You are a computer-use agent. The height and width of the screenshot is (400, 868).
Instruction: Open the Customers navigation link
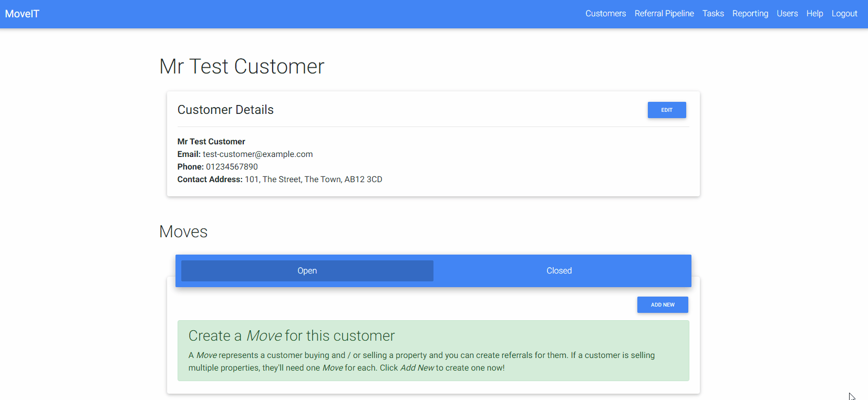605,14
